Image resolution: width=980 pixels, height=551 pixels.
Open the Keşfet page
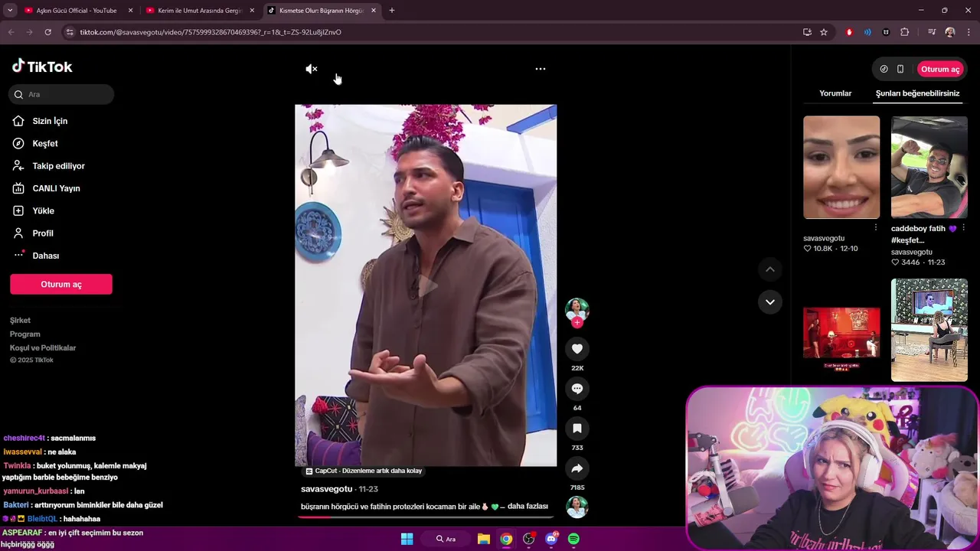[x=44, y=144]
